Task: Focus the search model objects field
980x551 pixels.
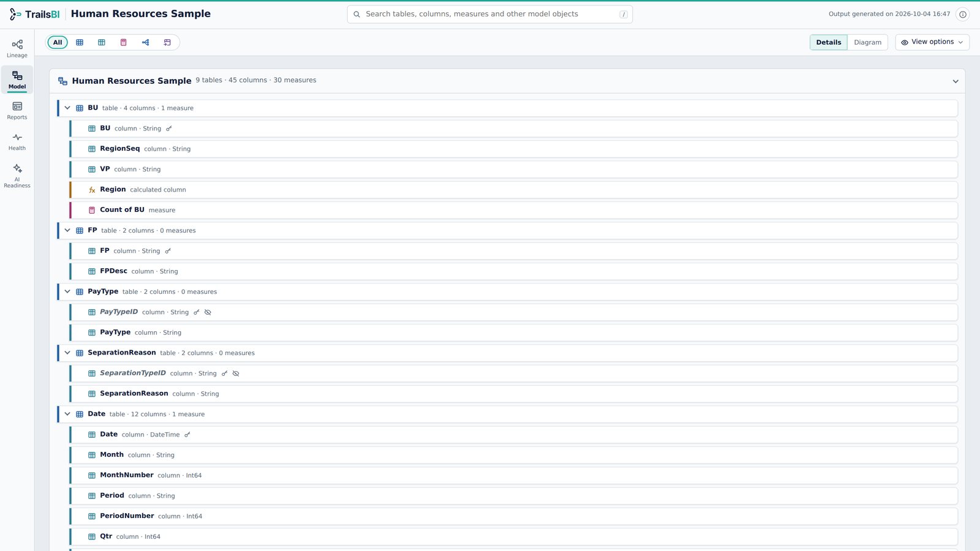Action: [x=490, y=14]
